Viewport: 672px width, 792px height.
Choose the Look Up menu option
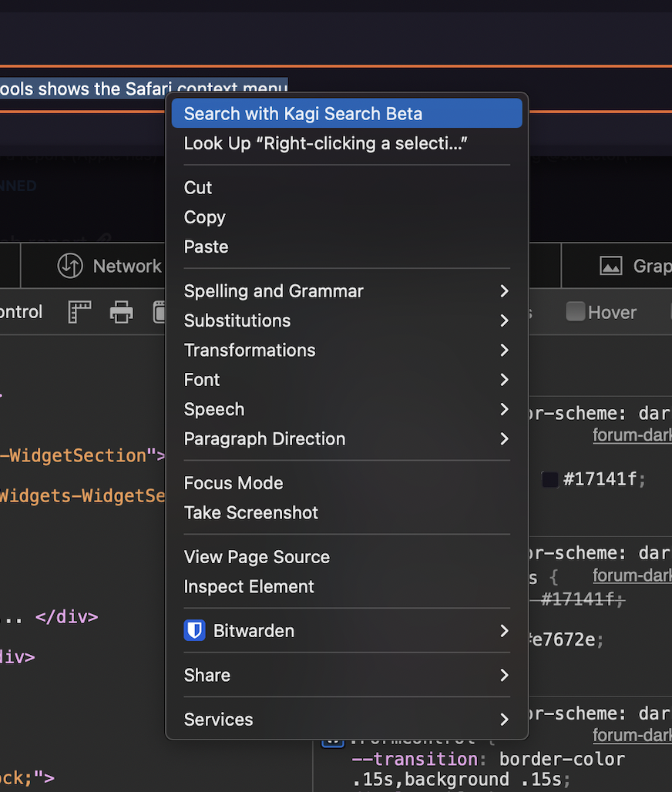point(325,143)
